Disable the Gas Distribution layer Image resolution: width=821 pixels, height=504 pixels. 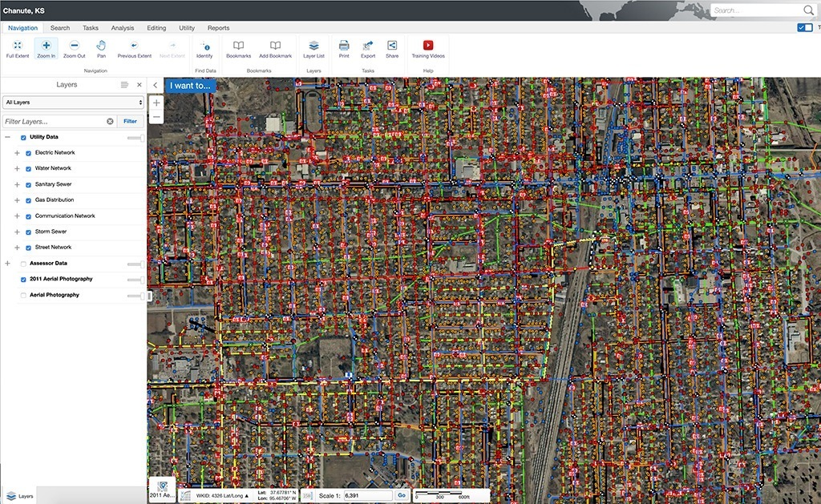pos(29,200)
